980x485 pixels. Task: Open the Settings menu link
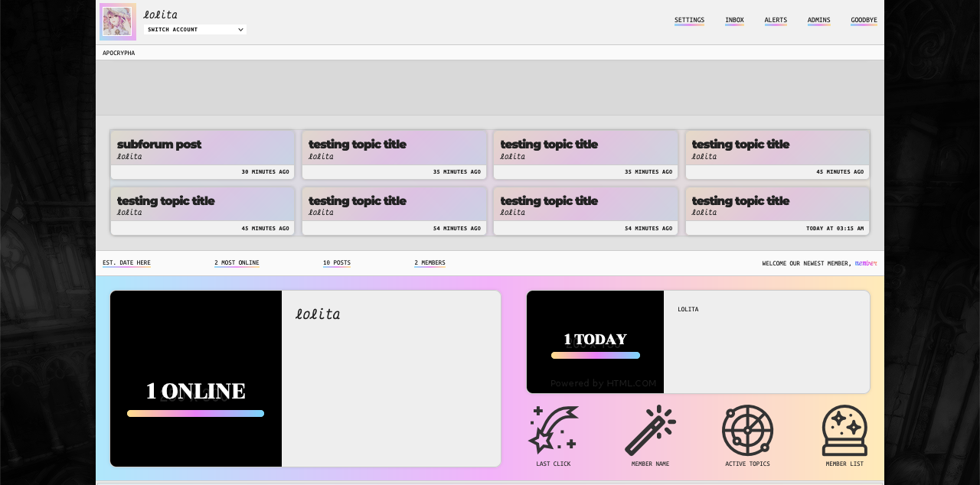(689, 20)
